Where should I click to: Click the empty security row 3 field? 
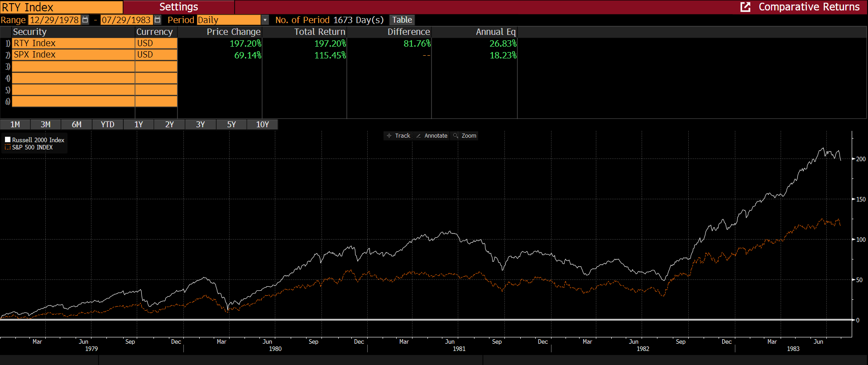pos(73,67)
